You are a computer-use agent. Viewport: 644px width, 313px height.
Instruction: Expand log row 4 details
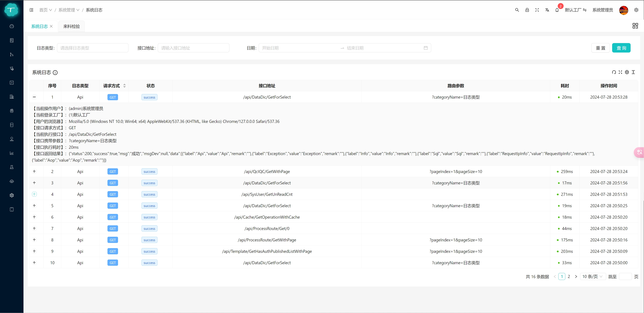coord(34,194)
